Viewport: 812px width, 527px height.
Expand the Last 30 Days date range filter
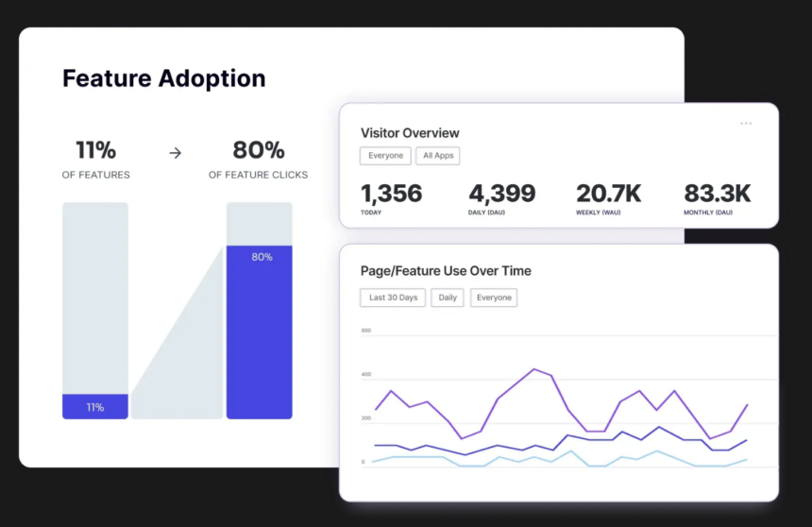pyautogui.click(x=393, y=297)
